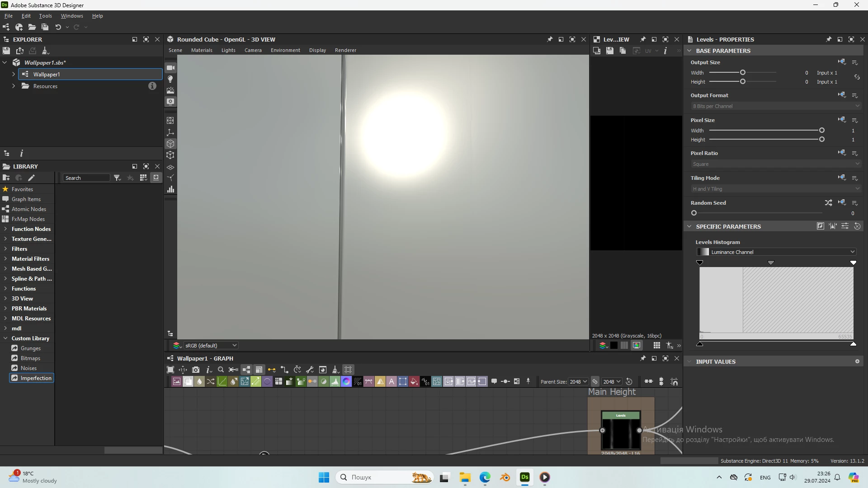Click the histogram icon in 3D view sidebar

click(170, 189)
